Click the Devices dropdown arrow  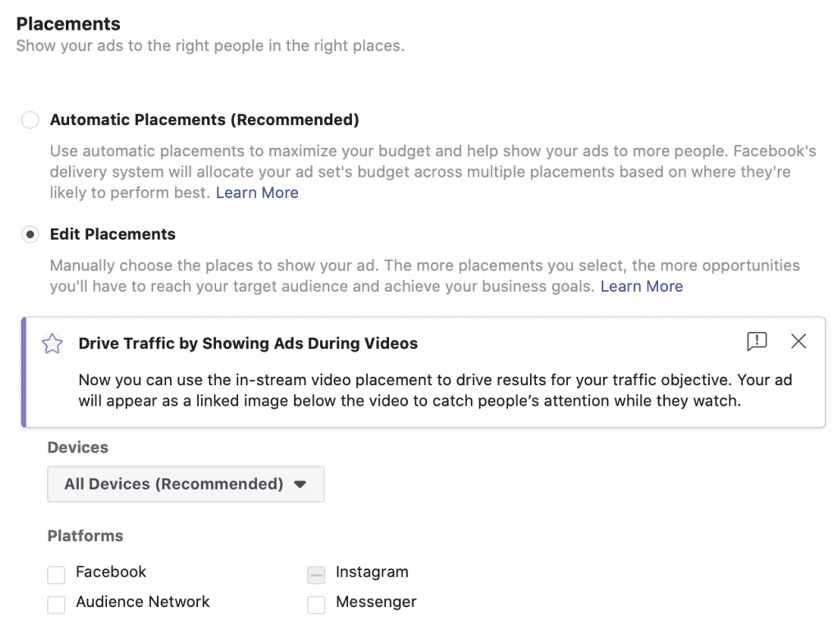click(x=300, y=484)
